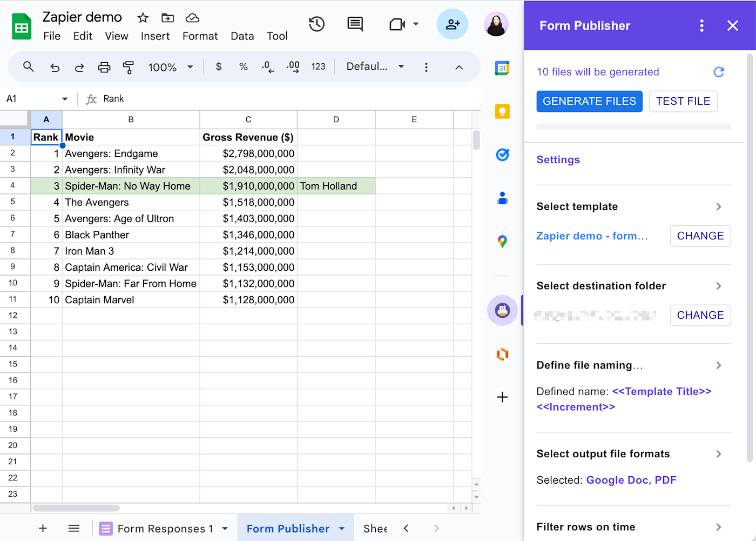Open the Zapier demo form template link
The height and width of the screenshot is (541, 756).
click(592, 236)
